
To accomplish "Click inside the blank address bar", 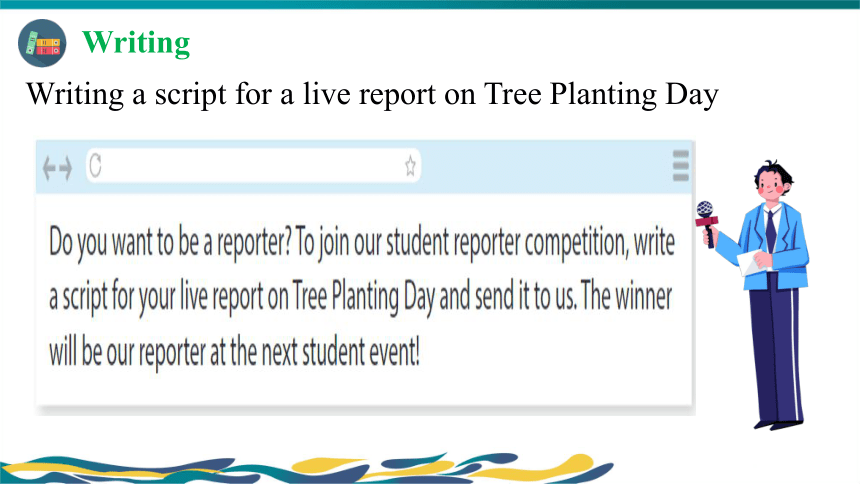I will coord(253,165).
